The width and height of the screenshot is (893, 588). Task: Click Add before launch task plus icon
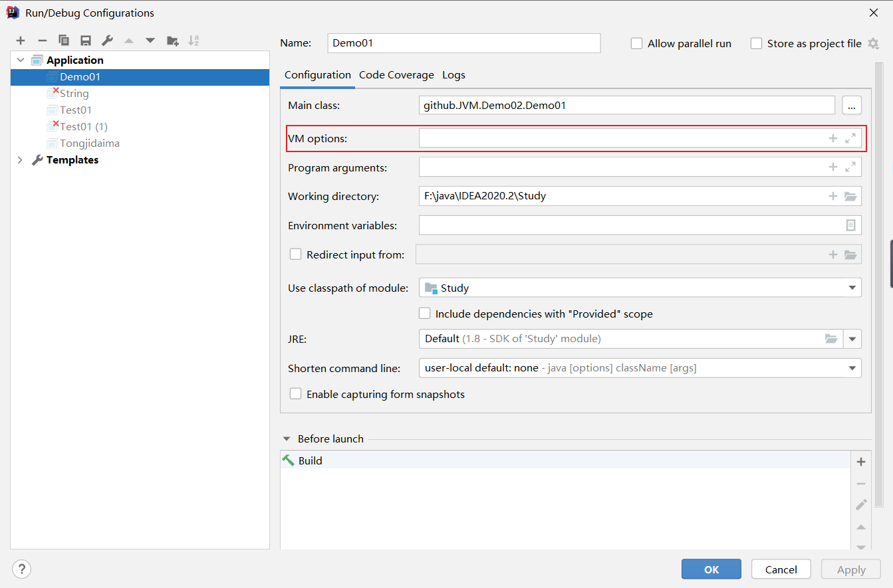click(x=861, y=462)
